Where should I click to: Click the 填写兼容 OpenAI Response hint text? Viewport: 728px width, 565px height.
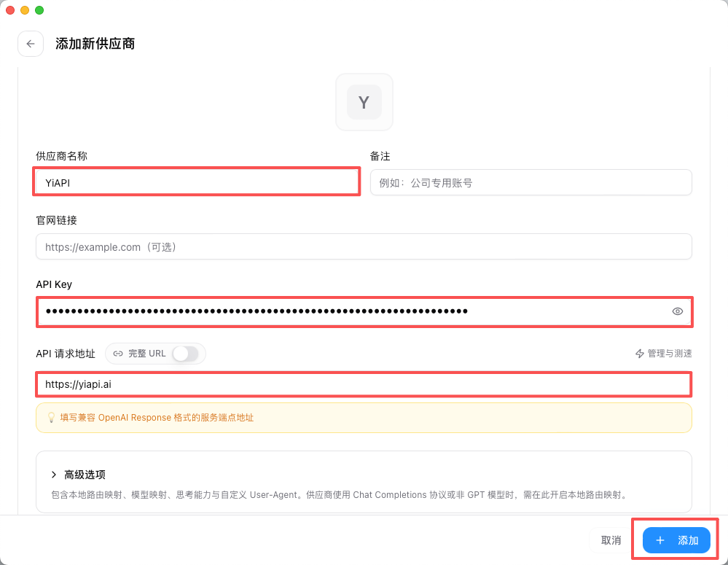[x=157, y=418]
